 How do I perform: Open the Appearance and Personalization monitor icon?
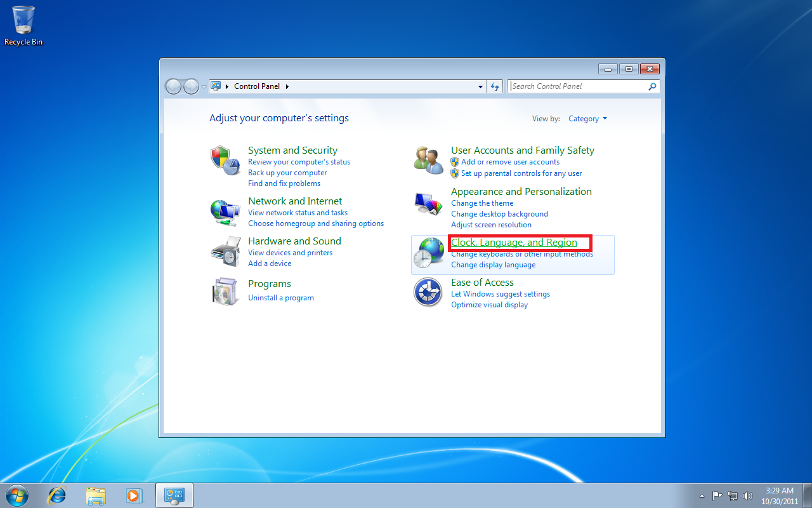(428, 203)
